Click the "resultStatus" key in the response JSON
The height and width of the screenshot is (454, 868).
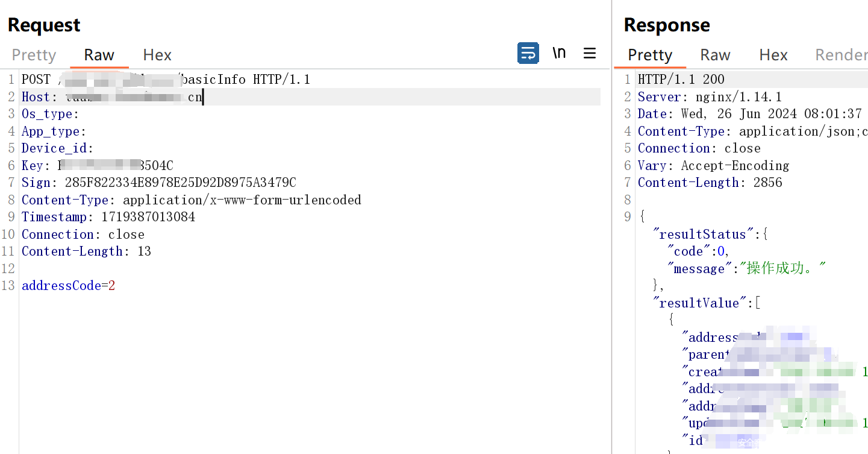(701, 235)
